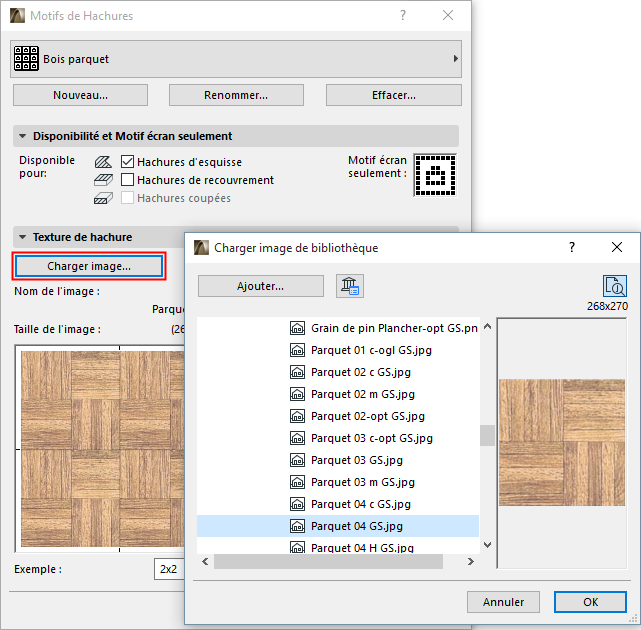This screenshot has height=630, width=641.
Task: Click the help question mark in Charger image dialog
Action: tap(572, 247)
